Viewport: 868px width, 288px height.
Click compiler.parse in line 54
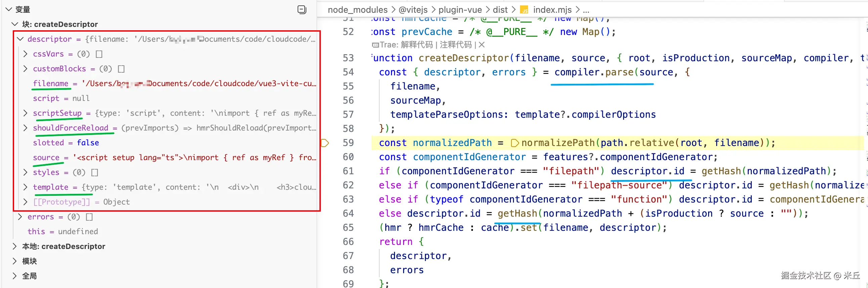point(594,72)
